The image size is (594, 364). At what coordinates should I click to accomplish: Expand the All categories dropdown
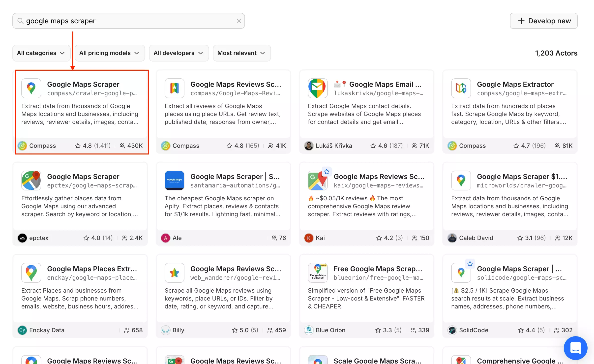(x=41, y=53)
